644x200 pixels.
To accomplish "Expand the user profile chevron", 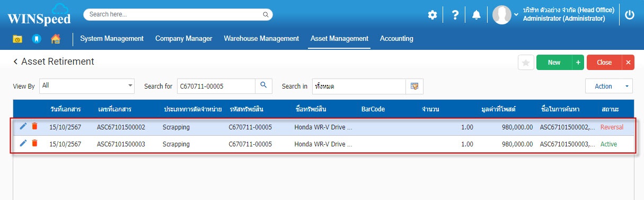I will tap(516, 15).
